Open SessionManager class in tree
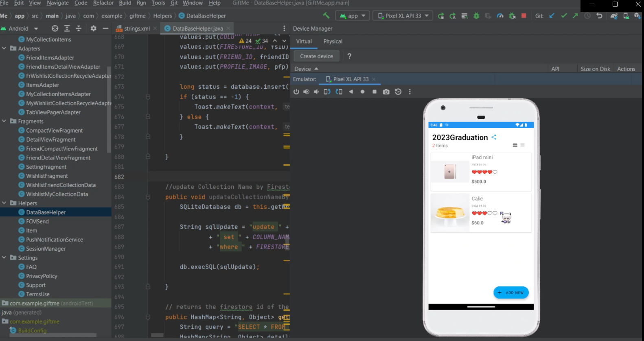Viewport: 644px width, 341px height. [46, 249]
